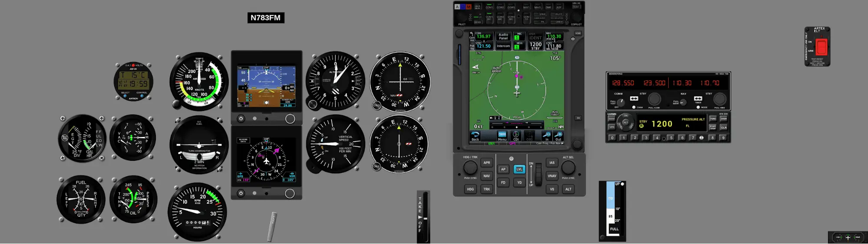This screenshot has width=868, height=244.
Task: Turn the NAV STBY PULL OBS knob
Action: click(x=719, y=99)
